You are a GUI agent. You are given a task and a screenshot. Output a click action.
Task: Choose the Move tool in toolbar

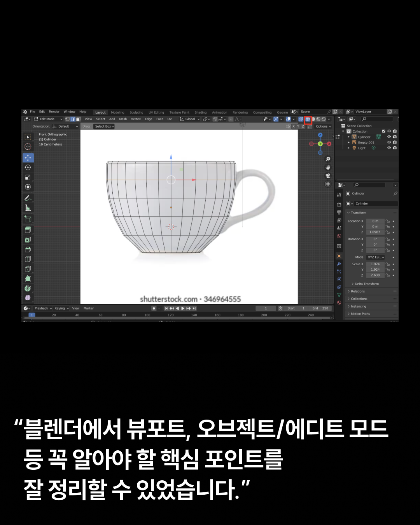(28, 157)
